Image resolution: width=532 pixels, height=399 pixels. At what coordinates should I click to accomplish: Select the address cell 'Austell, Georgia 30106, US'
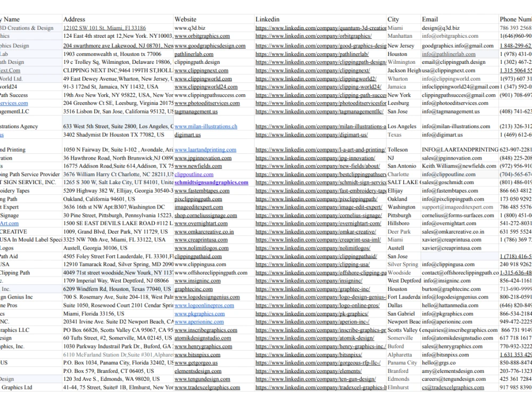(118, 248)
